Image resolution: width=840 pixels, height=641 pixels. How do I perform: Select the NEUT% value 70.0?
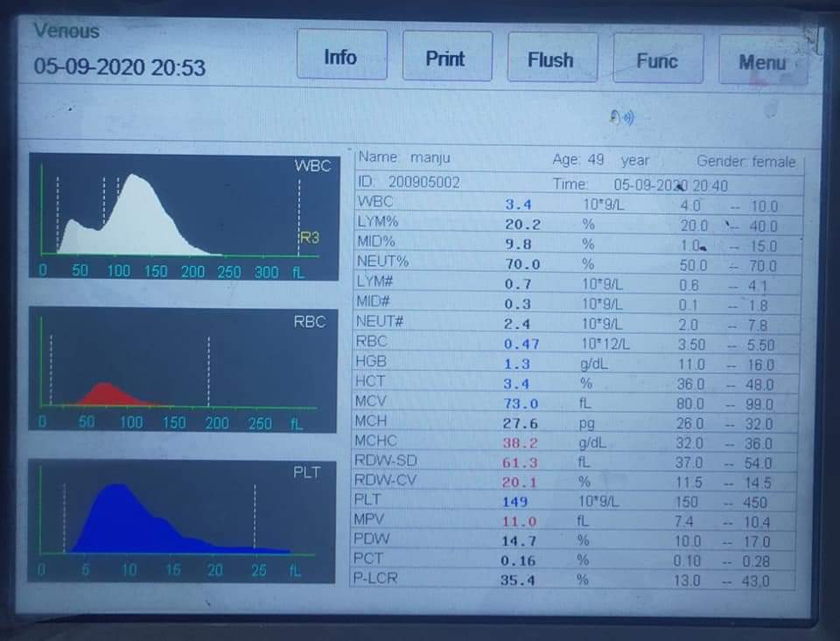coord(522,264)
